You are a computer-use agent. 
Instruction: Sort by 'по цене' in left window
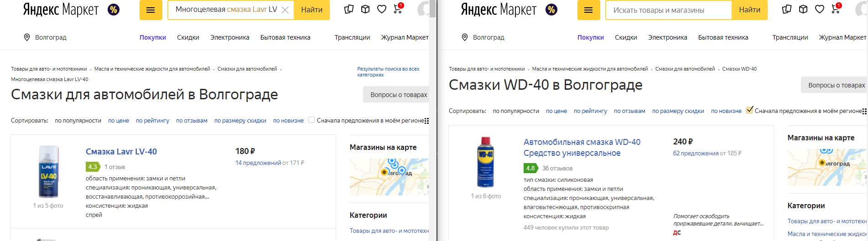click(x=118, y=121)
